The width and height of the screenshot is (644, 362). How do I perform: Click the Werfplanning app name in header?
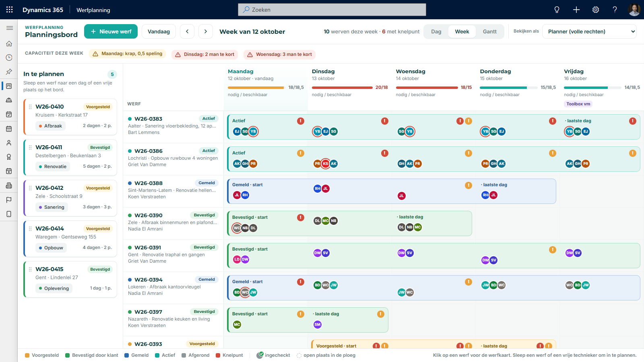tap(93, 10)
